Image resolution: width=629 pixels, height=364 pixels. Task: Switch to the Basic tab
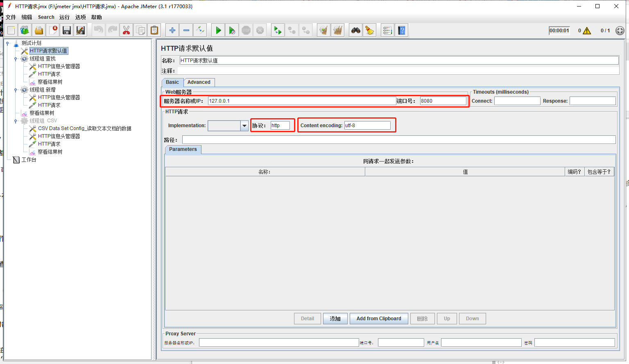(x=172, y=82)
